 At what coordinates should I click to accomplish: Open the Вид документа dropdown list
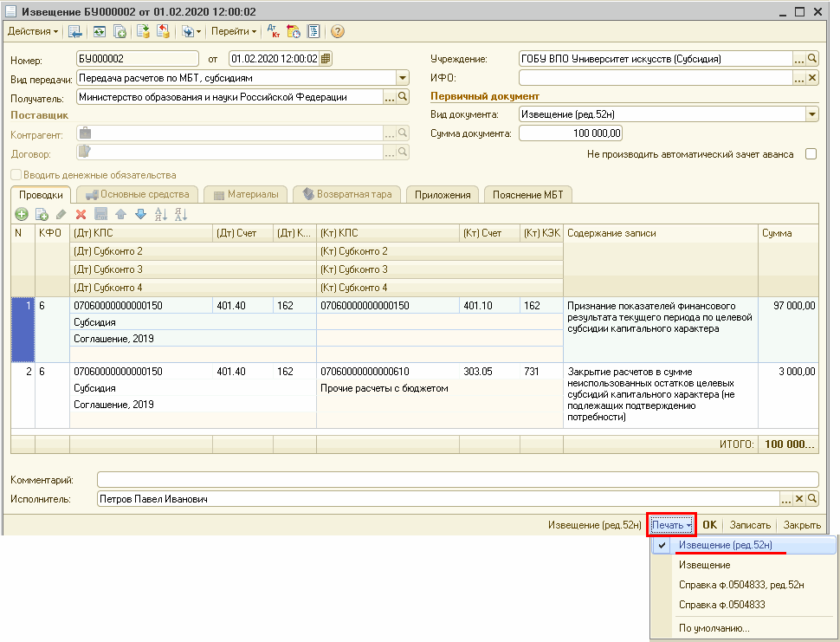811,114
